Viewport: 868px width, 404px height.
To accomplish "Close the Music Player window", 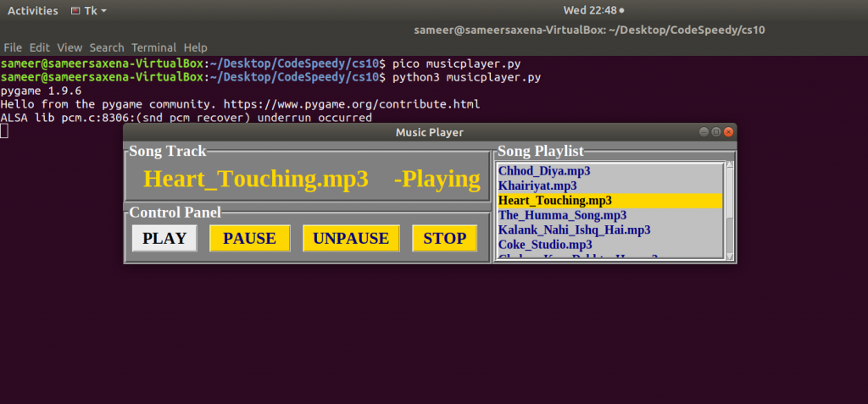I will (728, 132).
